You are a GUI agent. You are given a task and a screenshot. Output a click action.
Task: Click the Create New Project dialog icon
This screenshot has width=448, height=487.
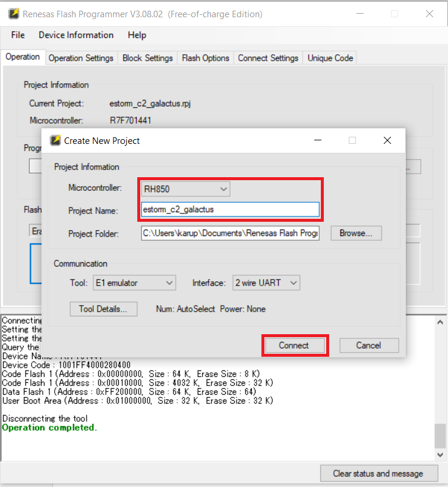click(55, 140)
